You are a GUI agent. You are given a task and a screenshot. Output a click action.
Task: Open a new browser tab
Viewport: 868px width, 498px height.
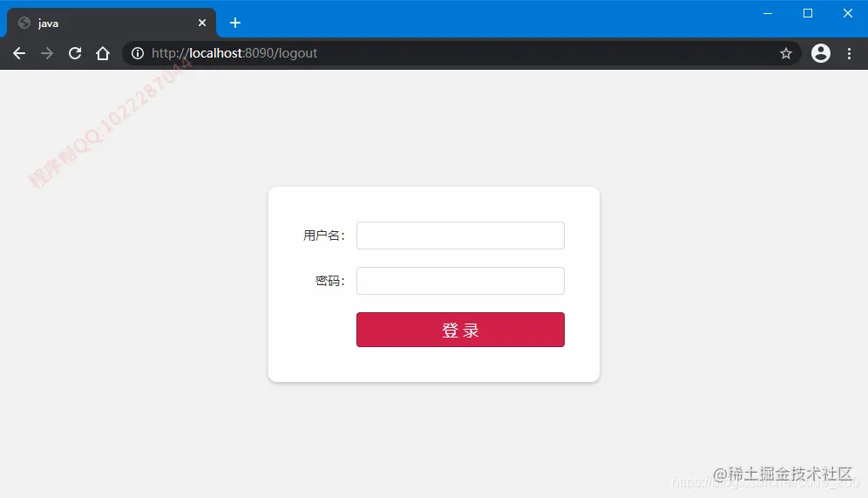click(235, 23)
